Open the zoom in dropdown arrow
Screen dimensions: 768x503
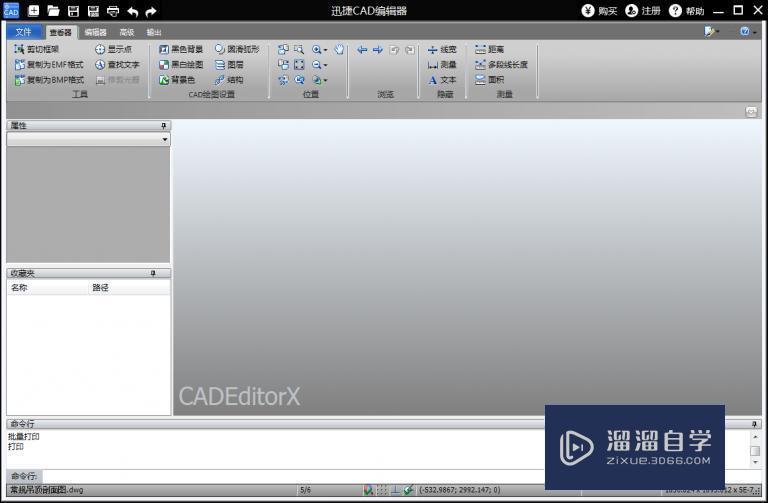pyautogui.click(x=326, y=50)
